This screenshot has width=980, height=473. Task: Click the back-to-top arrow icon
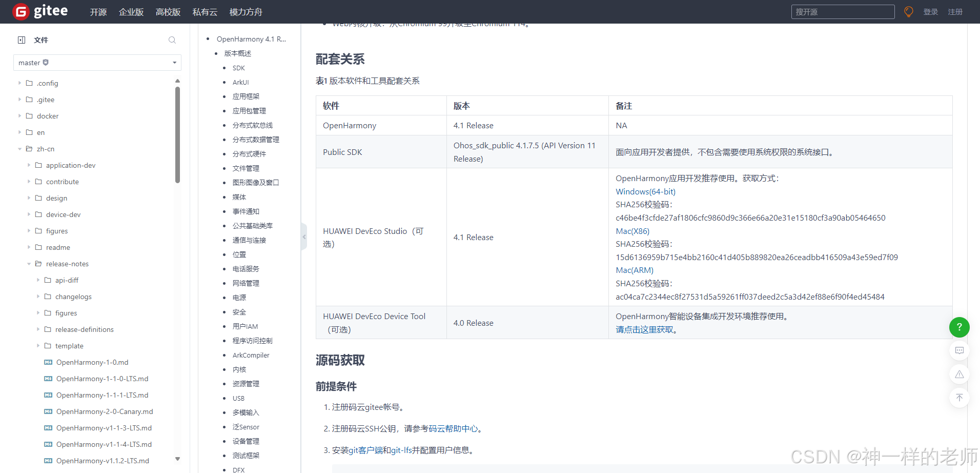pos(959,398)
